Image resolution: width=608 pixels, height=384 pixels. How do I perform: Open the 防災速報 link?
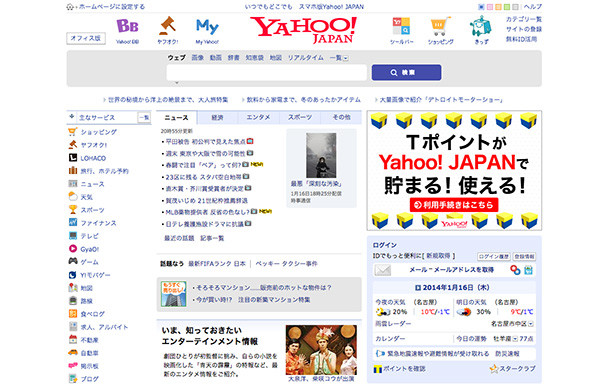[507, 354]
